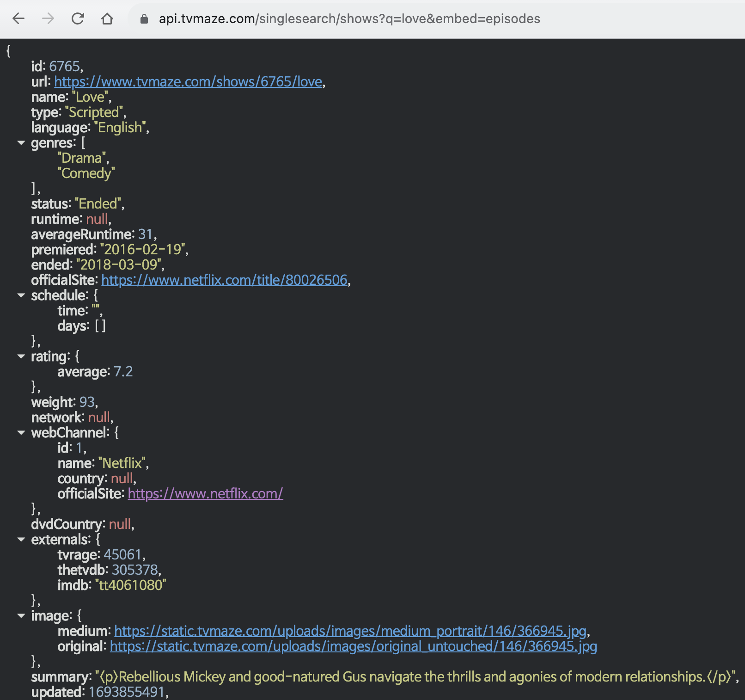
Task: Select the thetvdb value 305378
Action: pos(135,570)
